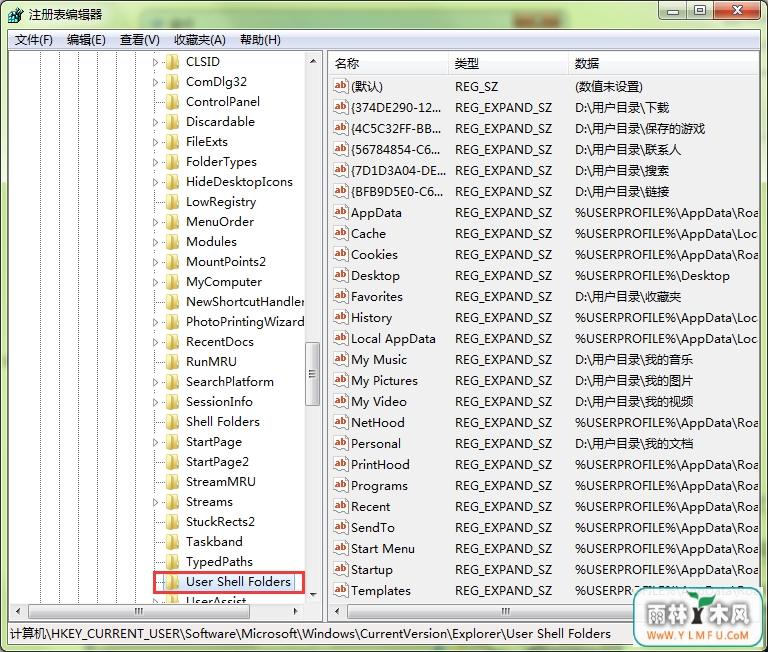The width and height of the screenshot is (768, 652).
Task: Click the string icon beside Cookies
Action: (x=340, y=254)
